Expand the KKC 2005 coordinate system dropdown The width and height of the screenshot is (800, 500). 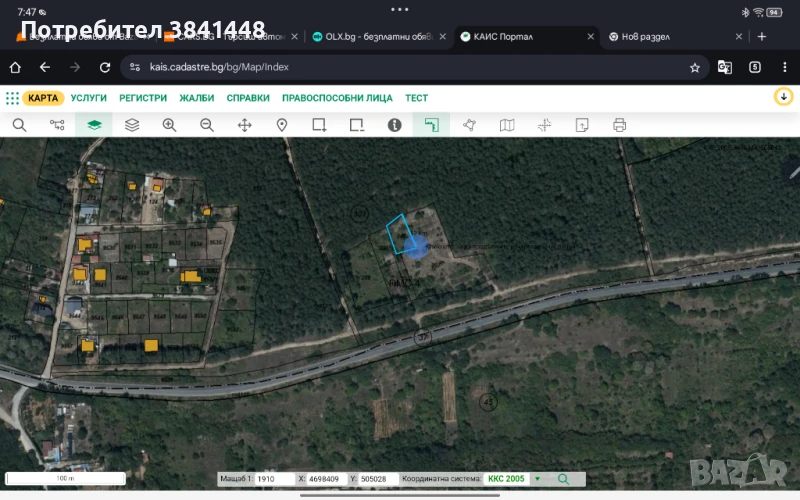click(x=537, y=479)
